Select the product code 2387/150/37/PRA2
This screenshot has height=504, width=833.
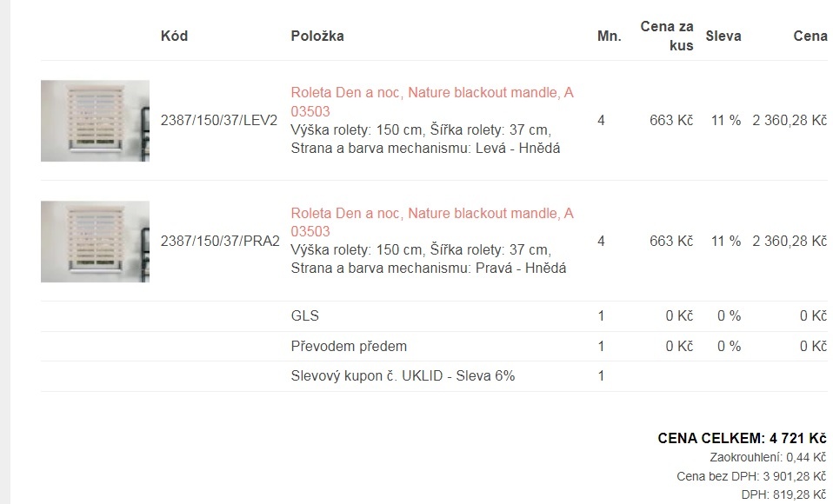(x=220, y=241)
